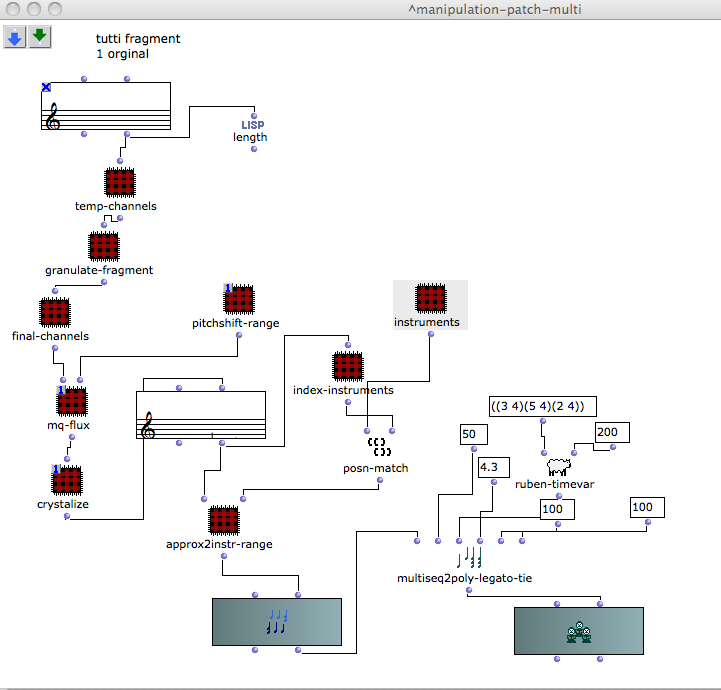Click the ((3 4)(5 4)(2 4)) list box
The image size is (721, 690).
(x=543, y=406)
